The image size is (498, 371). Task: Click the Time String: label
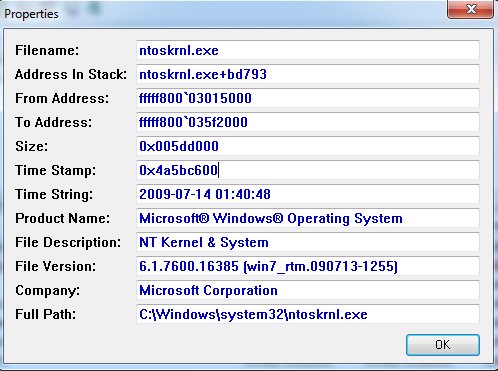tap(54, 194)
